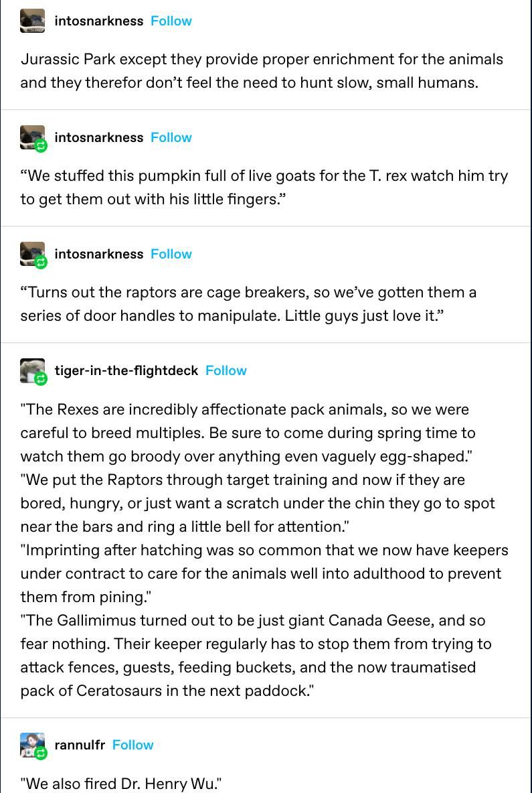Open rannulfr's profile picture
Image resolution: width=532 pixels, height=793 pixels.
pos(31,743)
